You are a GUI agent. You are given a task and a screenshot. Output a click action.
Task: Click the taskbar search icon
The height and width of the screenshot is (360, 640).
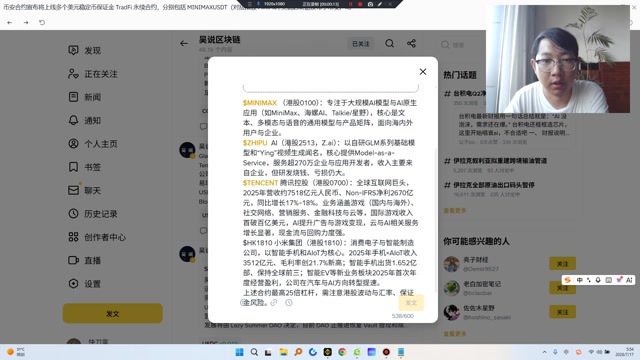(254, 352)
